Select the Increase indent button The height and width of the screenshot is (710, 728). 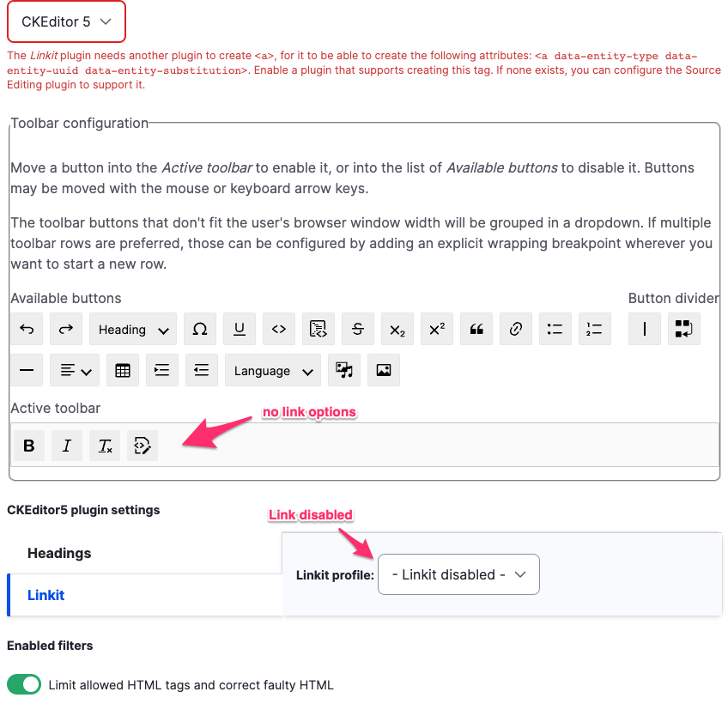[x=162, y=370]
